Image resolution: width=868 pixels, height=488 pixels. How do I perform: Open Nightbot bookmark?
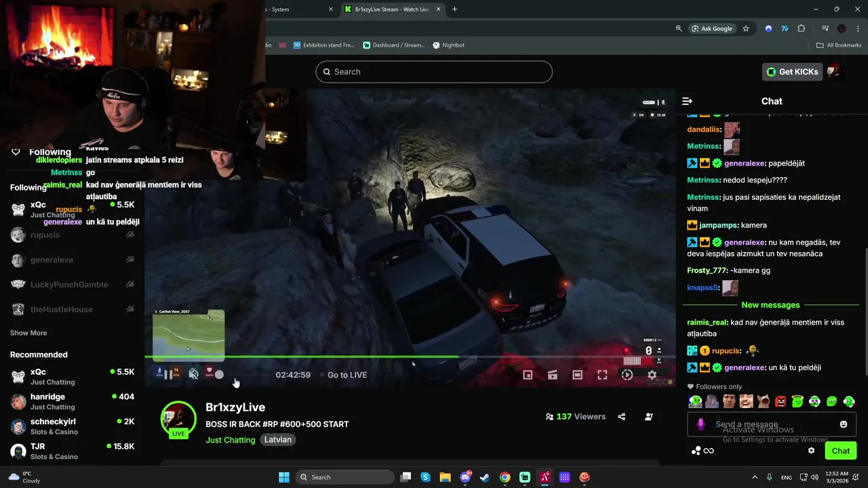448,45
